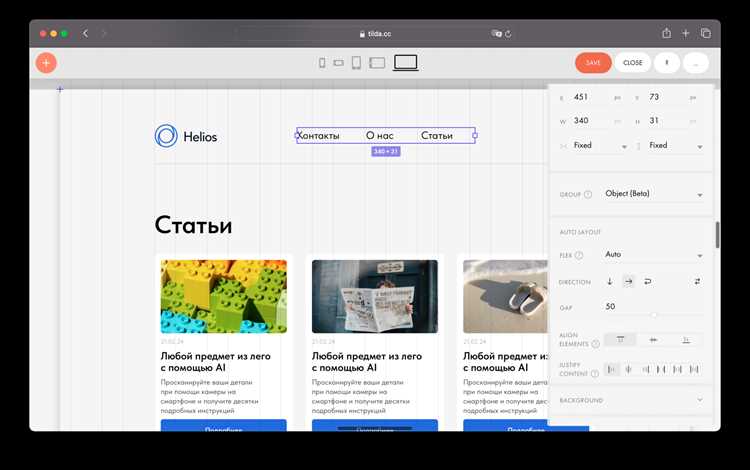The width and height of the screenshot is (750, 470).
Task: Click the help icon next to Flex
Action: click(579, 255)
